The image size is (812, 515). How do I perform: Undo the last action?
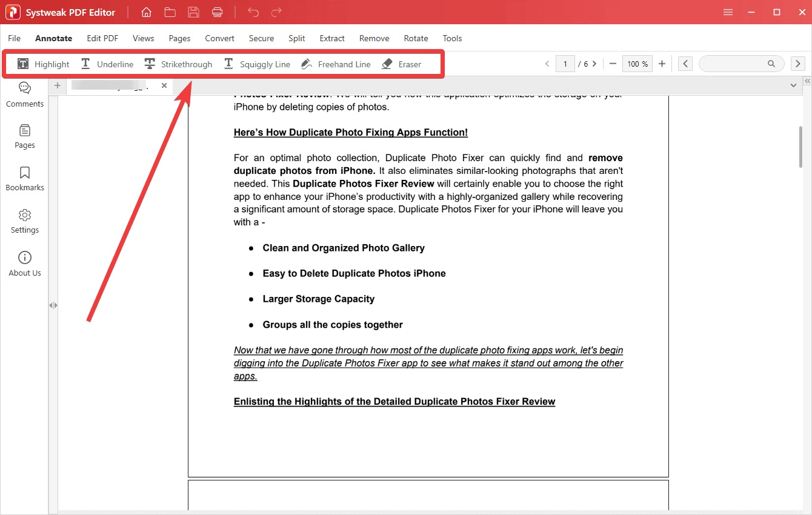click(x=253, y=12)
